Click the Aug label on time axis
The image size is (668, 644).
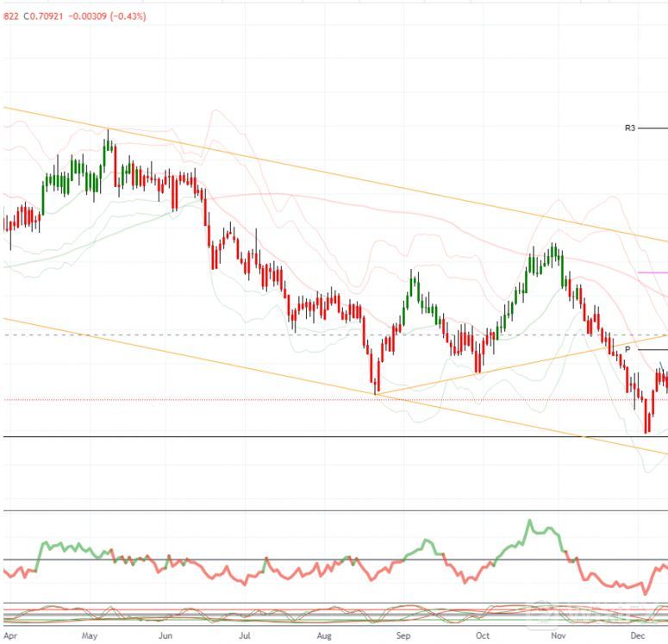pyautogui.click(x=324, y=635)
